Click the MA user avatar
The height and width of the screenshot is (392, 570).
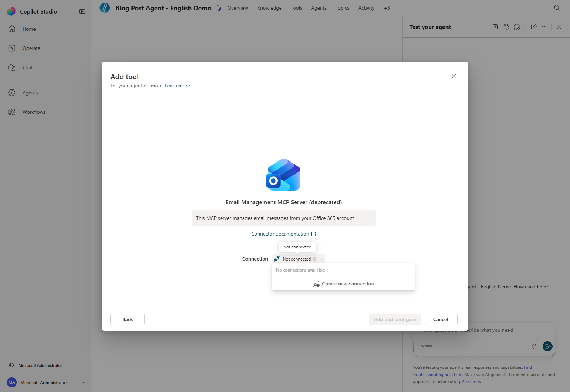(x=12, y=383)
